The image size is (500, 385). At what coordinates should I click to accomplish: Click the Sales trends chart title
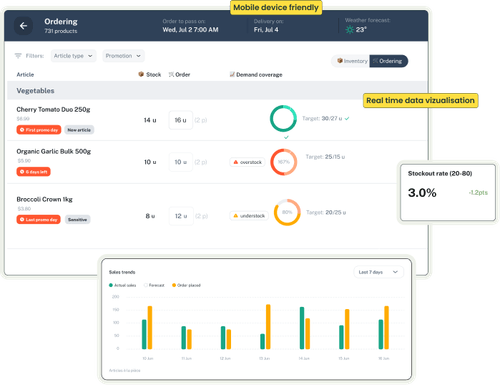[122, 272]
